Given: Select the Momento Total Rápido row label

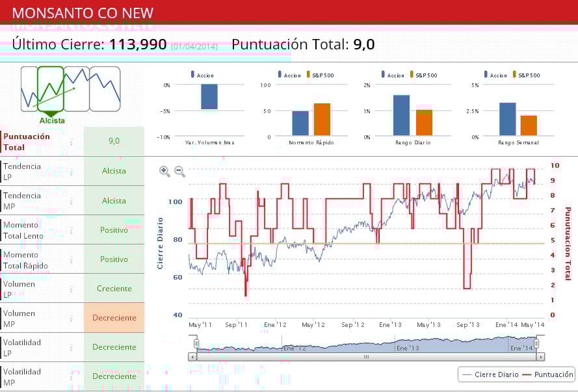Looking at the screenshot, I should point(25,260).
